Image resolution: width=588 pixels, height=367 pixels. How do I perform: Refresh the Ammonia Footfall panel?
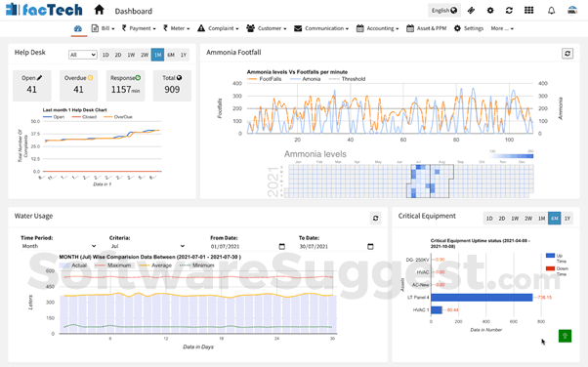point(567,54)
